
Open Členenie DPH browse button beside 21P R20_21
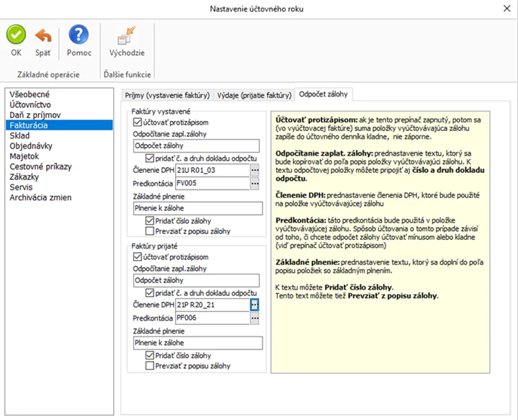pos(254,305)
